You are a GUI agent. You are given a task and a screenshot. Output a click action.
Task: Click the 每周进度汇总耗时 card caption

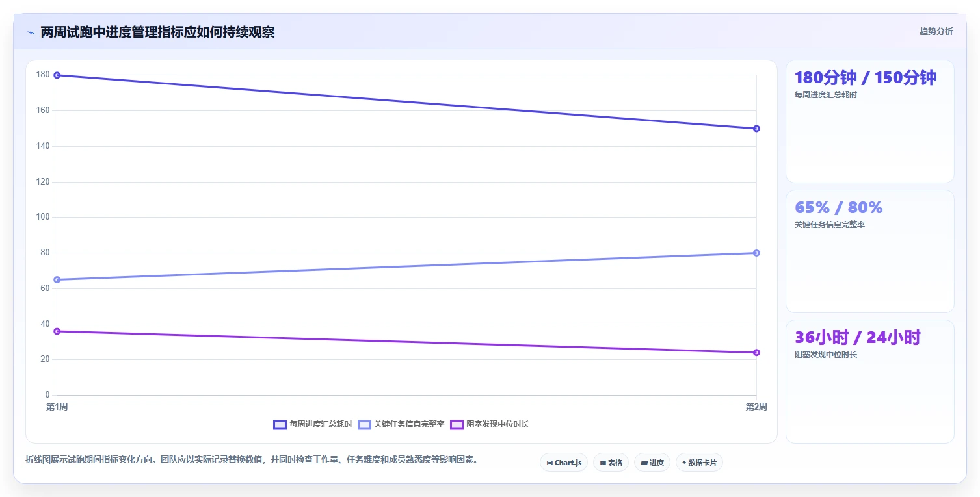pyautogui.click(x=826, y=95)
